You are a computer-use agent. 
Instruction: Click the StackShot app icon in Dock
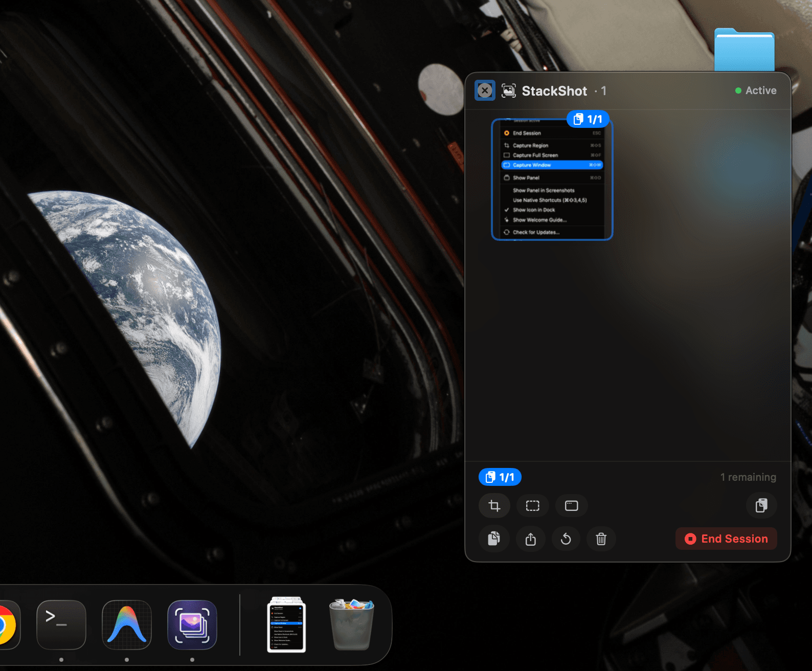click(x=192, y=625)
